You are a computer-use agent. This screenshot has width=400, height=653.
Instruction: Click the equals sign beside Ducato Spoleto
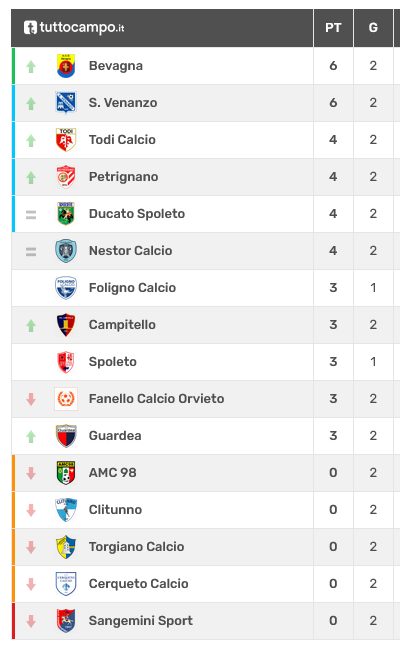(31, 214)
